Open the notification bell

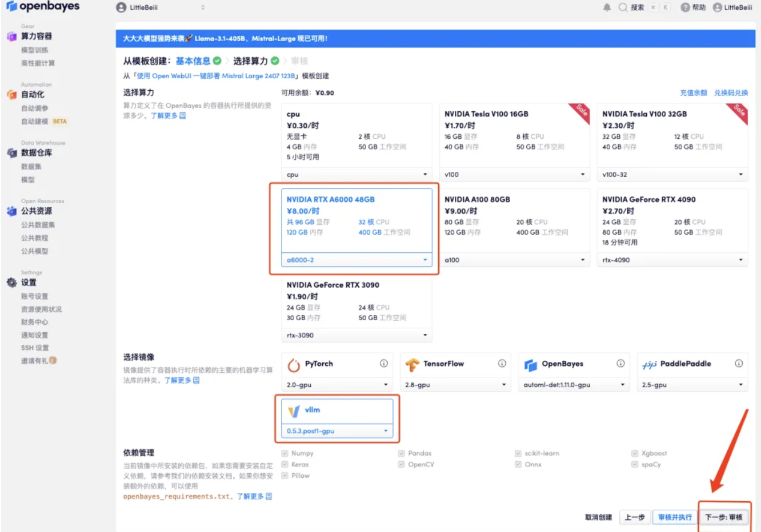coord(607,7)
